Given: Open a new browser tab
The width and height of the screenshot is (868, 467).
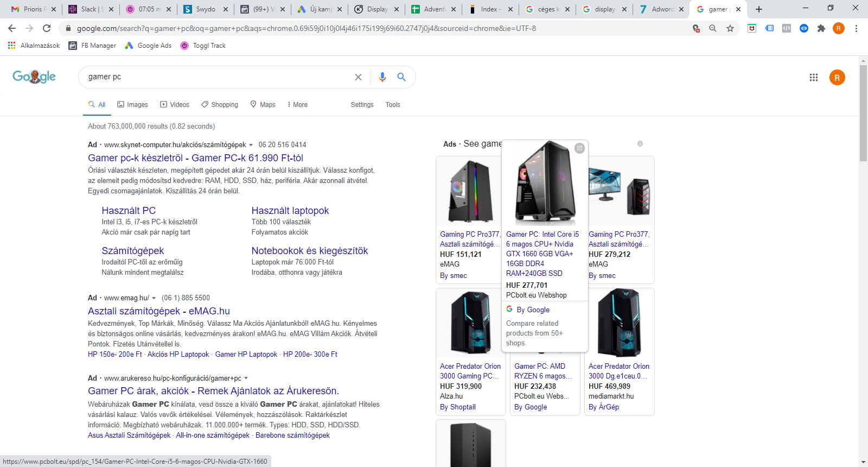Looking at the screenshot, I should (759, 9).
